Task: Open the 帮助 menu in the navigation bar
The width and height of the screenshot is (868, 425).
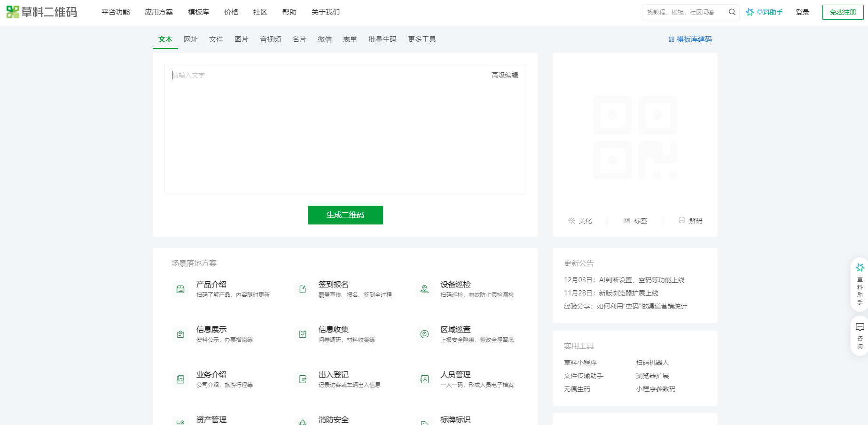Action: [289, 12]
